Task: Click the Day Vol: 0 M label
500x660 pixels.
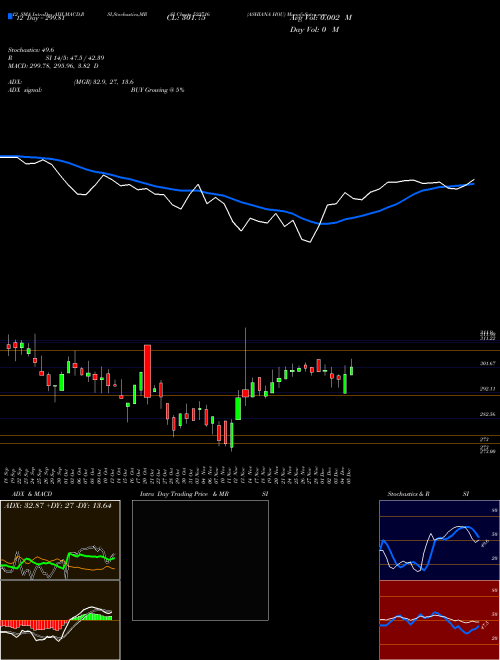Action: [x=314, y=29]
